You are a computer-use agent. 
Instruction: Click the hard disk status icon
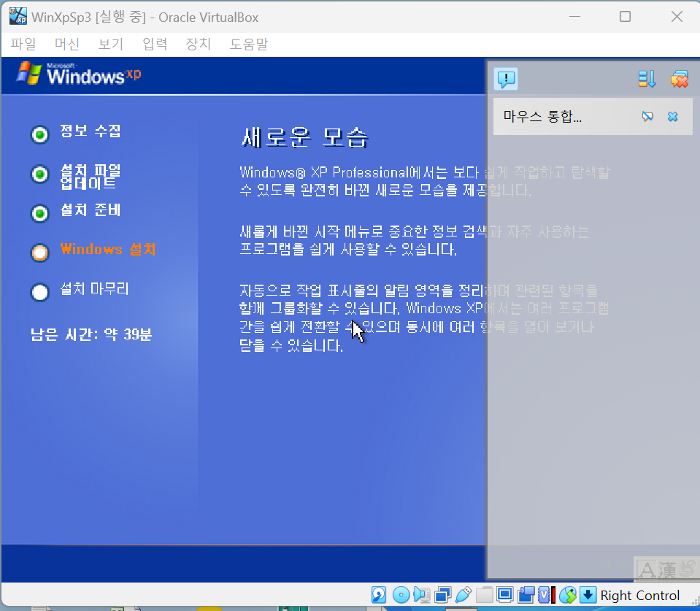(x=379, y=595)
